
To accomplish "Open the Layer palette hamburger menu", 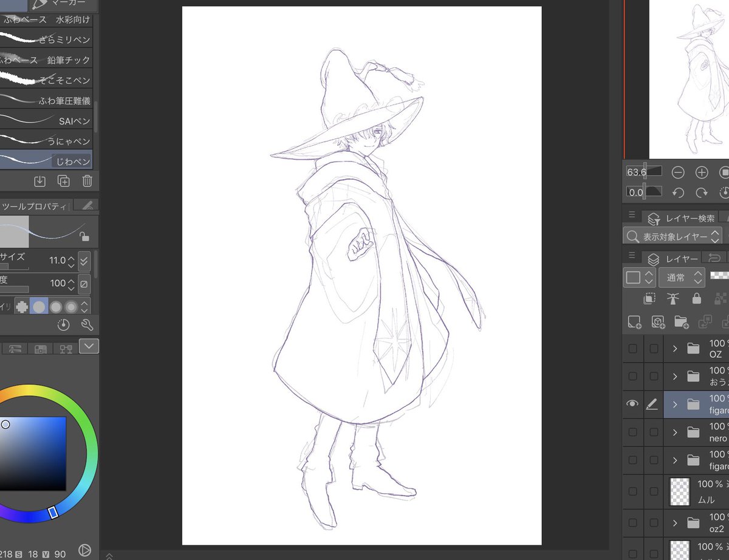I will pyautogui.click(x=632, y=255).
